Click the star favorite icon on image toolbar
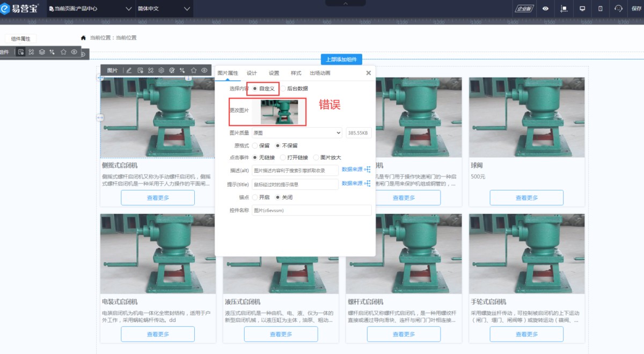The height and width of the screenshot is (354, 644). coord(194,70)
